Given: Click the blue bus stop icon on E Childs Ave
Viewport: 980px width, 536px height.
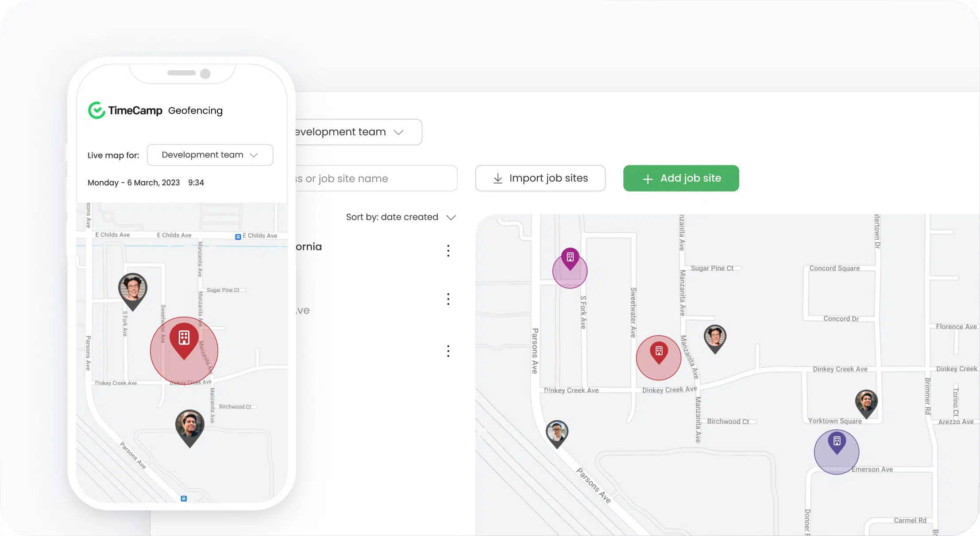Looking at the screenshot, I should coord(238,237).
